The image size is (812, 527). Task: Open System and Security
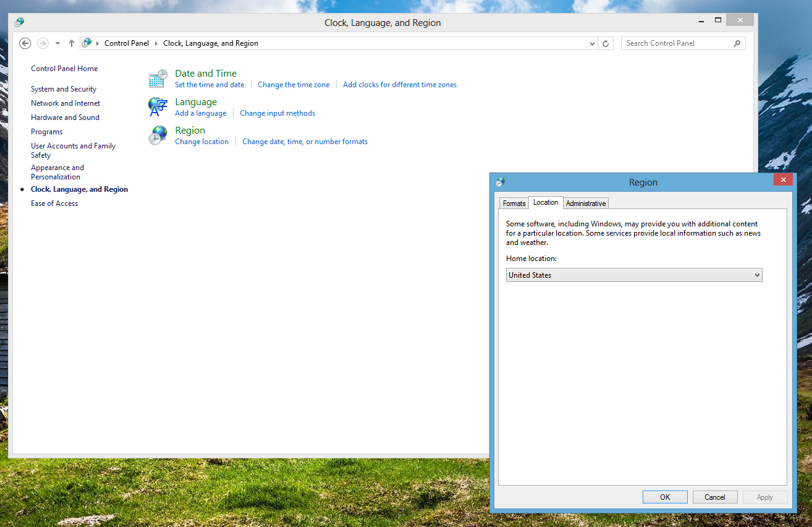(x=64, y=89)
